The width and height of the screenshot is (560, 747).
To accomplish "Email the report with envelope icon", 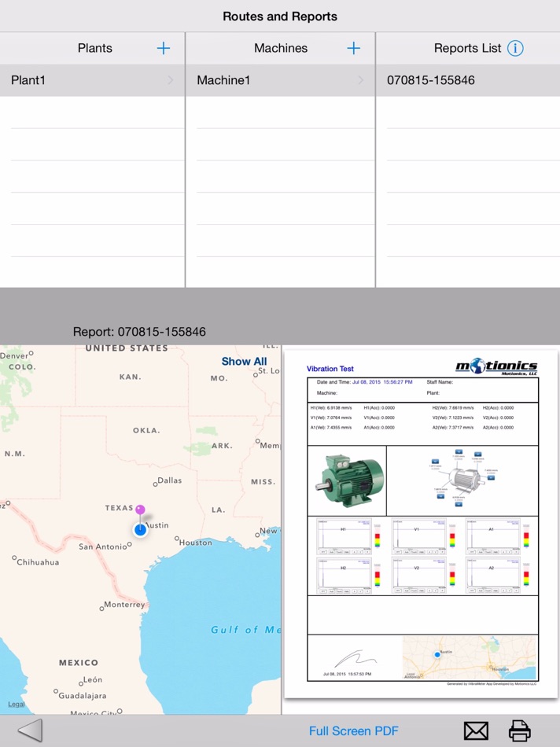I will (476, 730).
